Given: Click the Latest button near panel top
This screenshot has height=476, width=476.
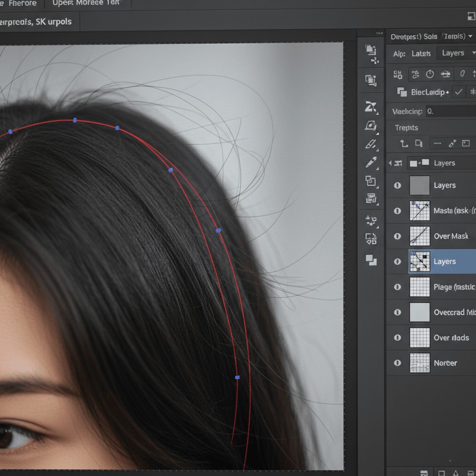Looking at the screenshot, I should (421, 53).
